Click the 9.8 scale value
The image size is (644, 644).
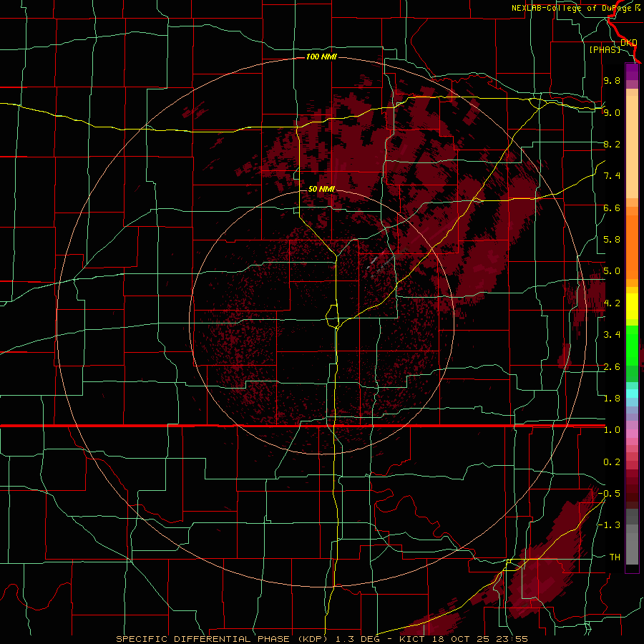click(612, 80)
